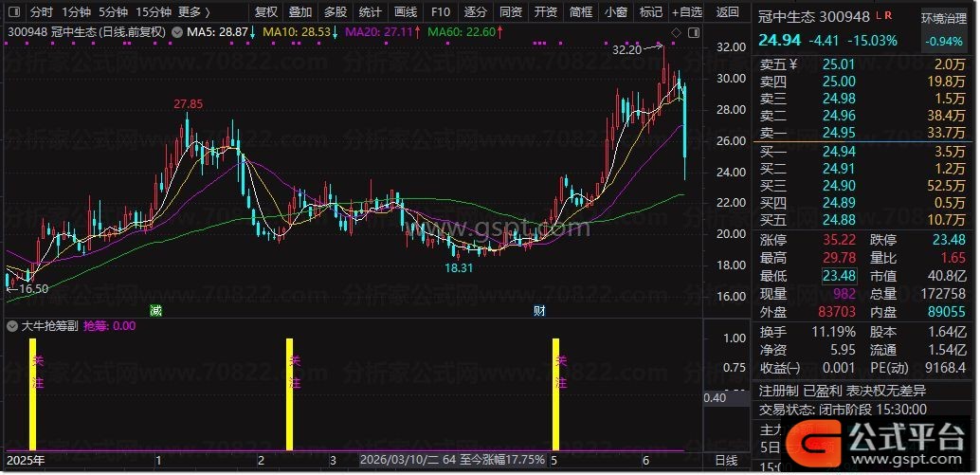The width and height of the screenshot is (980, 475).
Task: Click the 日线 period label at bottom right
Action: tap(726, 460)
